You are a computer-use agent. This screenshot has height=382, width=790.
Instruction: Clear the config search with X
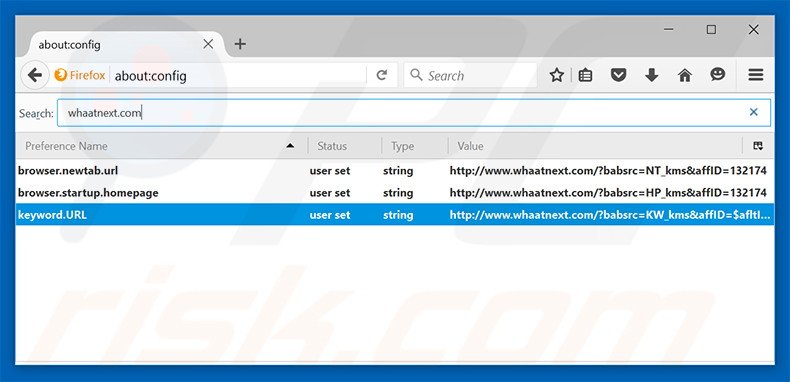pos(753,112)
